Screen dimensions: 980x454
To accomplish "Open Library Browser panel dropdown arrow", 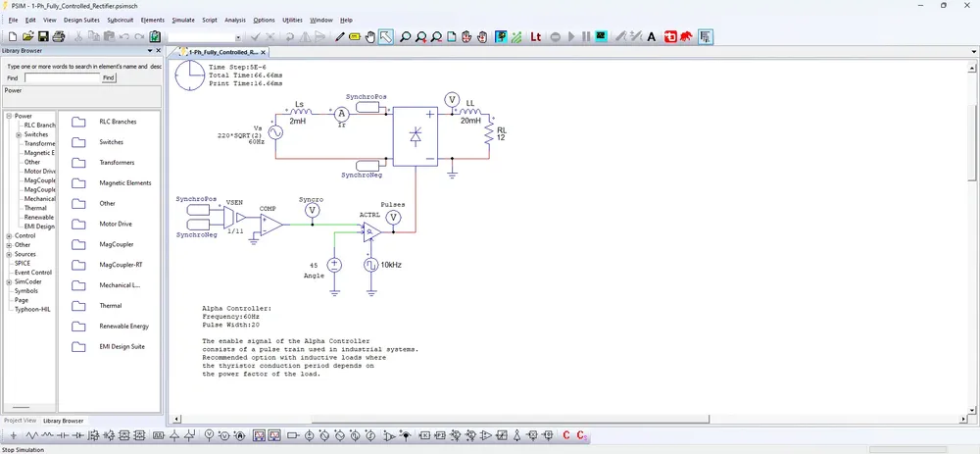I will (x=150, y=51).
